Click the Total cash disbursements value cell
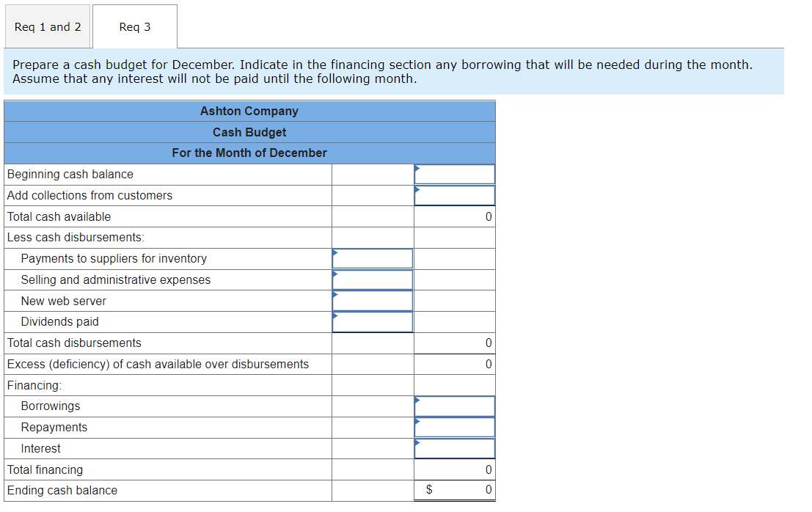Viewport: 812px width, 512px height. 454,343
